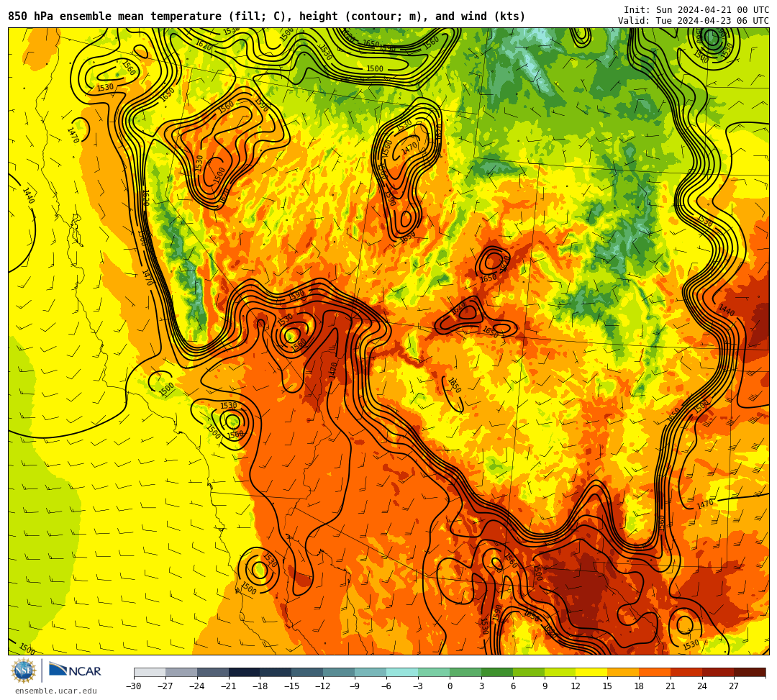Select the 'Init: Sun 2024-04-21 00 UTC' text
777x700 pixels.
click(696, 10)
